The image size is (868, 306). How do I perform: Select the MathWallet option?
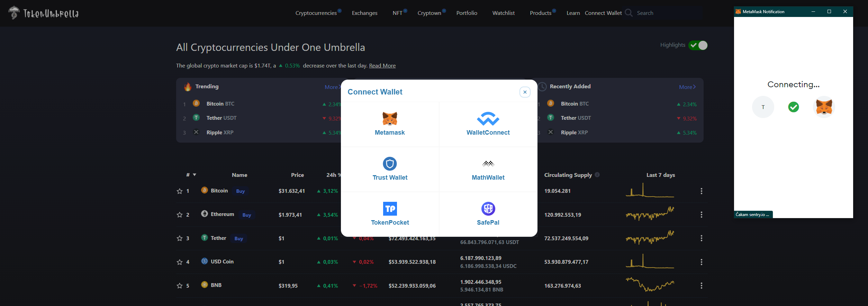click(x=488, y=169)
